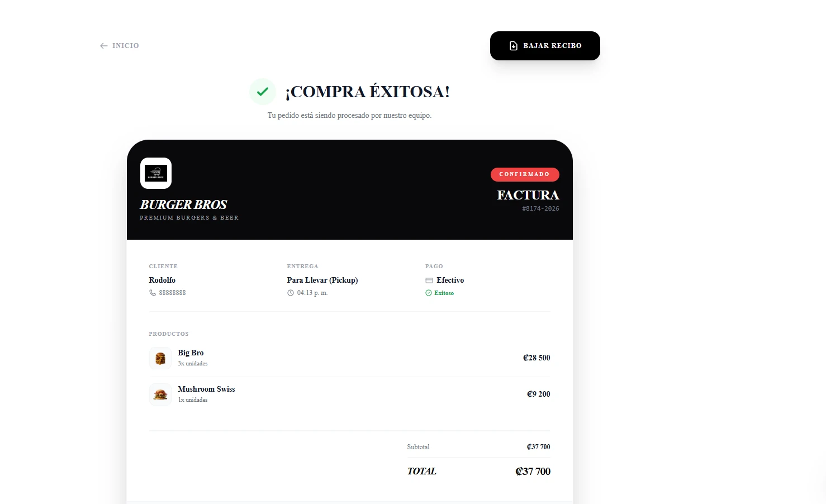This screenshot has width=826, height=504.
Task: Click the card icon beside Efectivo
Action: pos(429,280)
